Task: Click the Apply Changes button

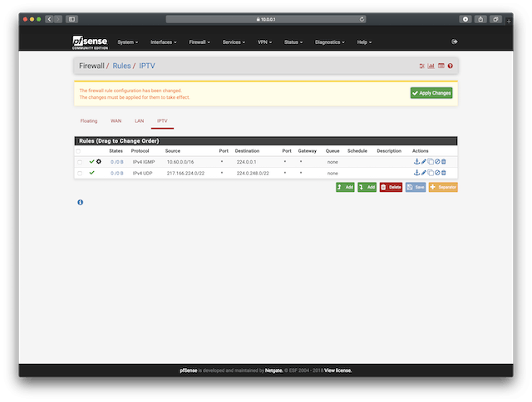Action: point(431,93)
